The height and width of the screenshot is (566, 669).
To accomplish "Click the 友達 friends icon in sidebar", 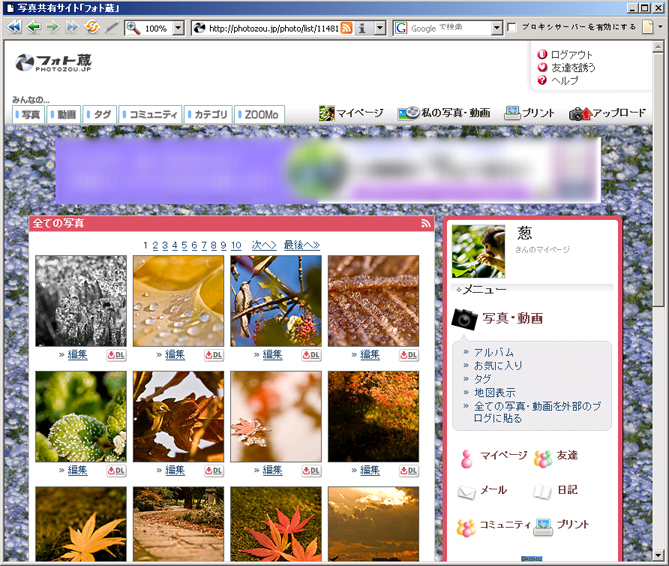I will [x=543, y=459].
